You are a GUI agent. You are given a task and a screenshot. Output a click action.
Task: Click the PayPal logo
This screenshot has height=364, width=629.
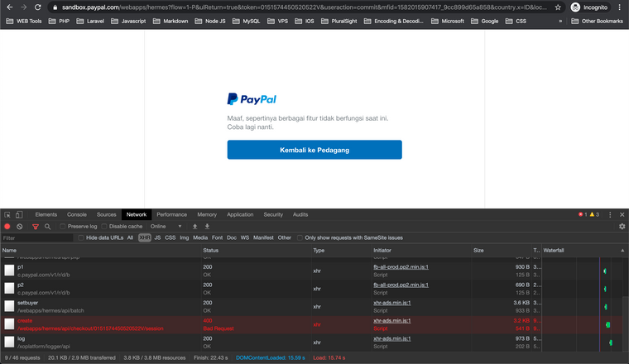pyautogui.click(x=252, y=99)
